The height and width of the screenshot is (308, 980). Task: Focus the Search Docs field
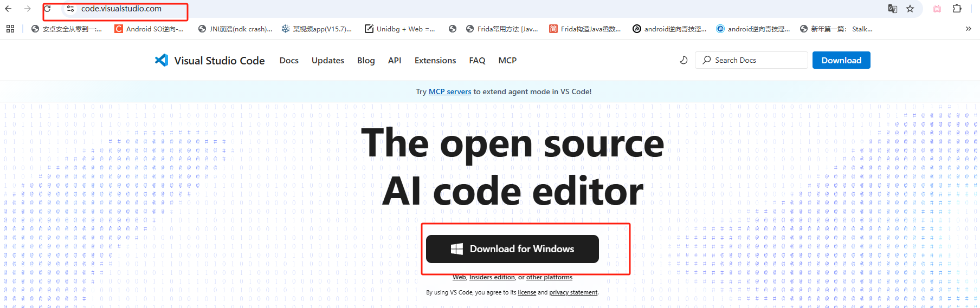coord(751,60)
